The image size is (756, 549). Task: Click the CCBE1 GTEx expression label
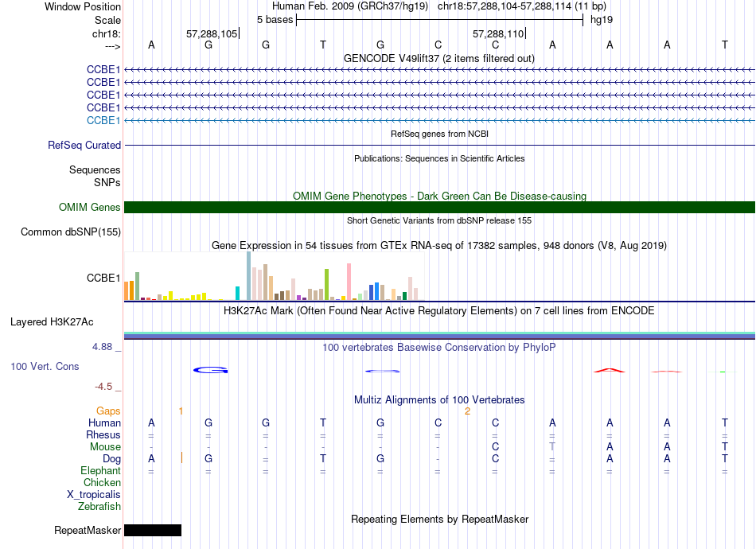[103, 278]
